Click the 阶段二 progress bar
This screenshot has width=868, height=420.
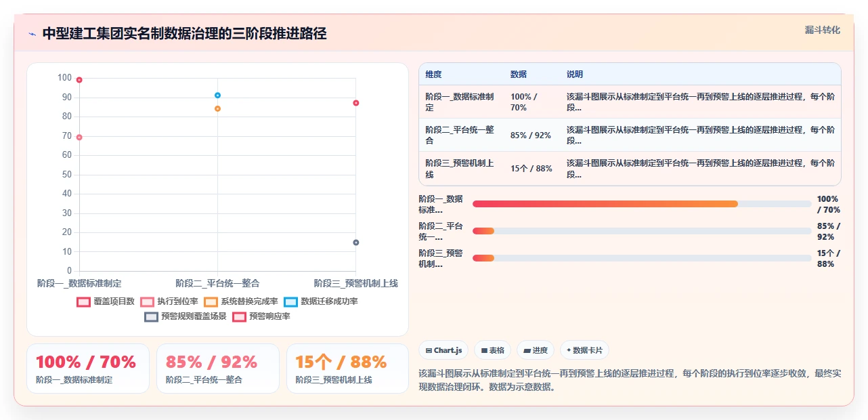pos(642,231)
